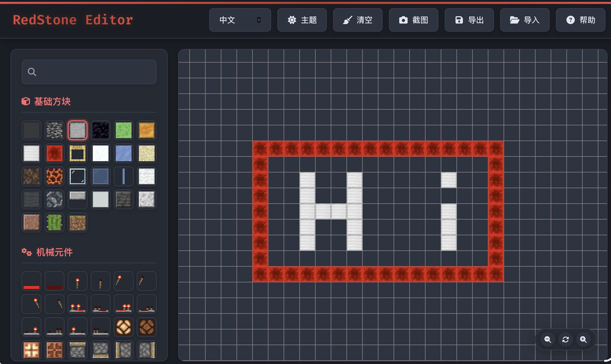This screenshot has width=611, height=364.
Task: Zoom in using the magnifier plus control
Action: click(x=583, y=339)
